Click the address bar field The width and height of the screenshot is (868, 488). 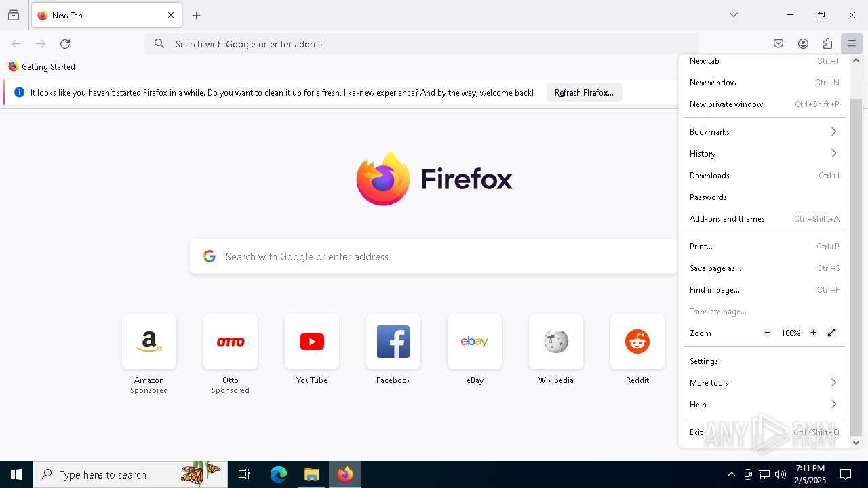point(422,44)
